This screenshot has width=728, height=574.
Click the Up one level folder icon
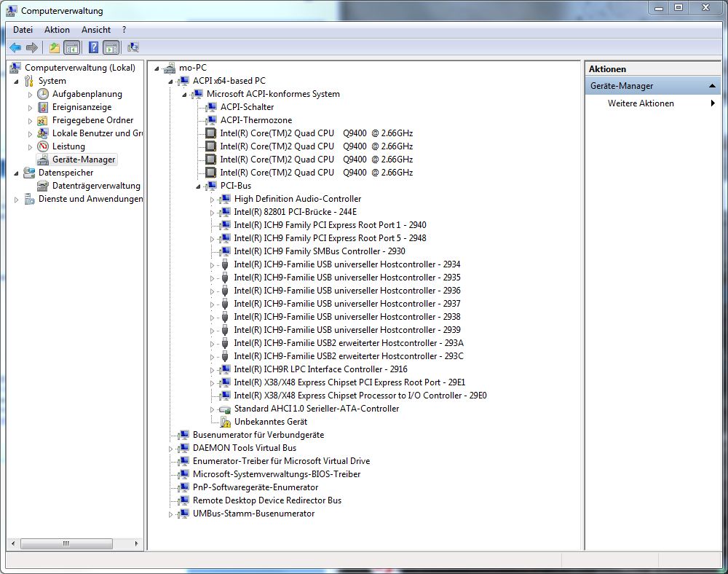click(x=55, y=47)
